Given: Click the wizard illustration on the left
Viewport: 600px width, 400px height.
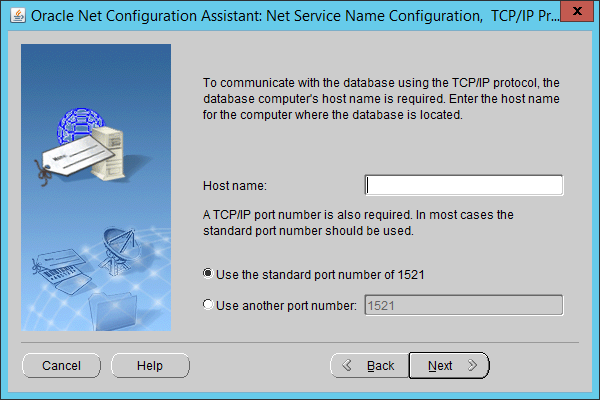Looking at the screenshot, I should [96, 187].
